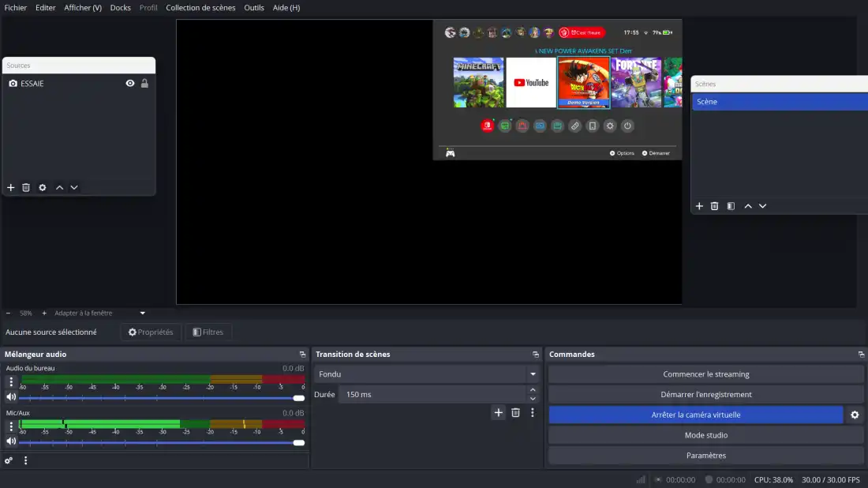Toggle lock on ESSAIE source
Viewport: 868px width, 488px height.
click(144, 84)
